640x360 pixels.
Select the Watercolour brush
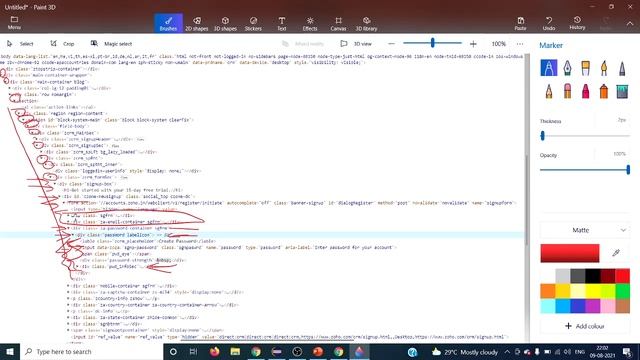604,68
